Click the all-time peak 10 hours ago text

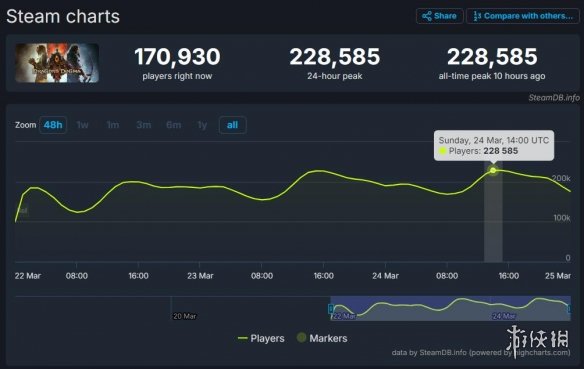click(492, 76)
